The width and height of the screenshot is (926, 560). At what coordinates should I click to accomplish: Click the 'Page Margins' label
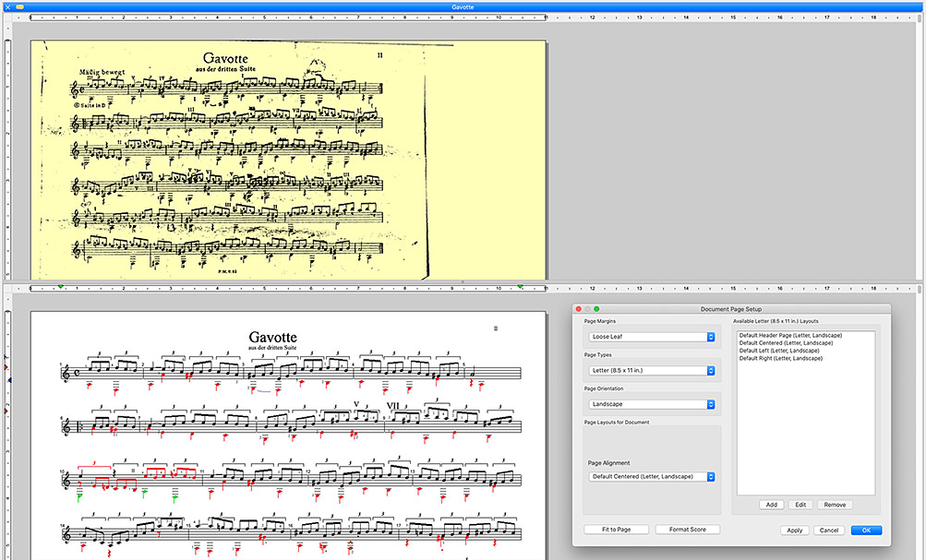click(599, 321)
